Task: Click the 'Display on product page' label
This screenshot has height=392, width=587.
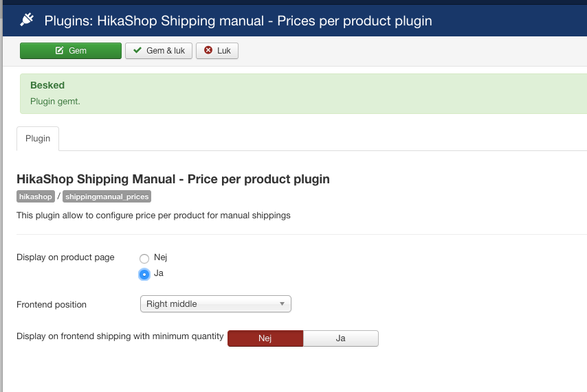Action: (65, 257)
